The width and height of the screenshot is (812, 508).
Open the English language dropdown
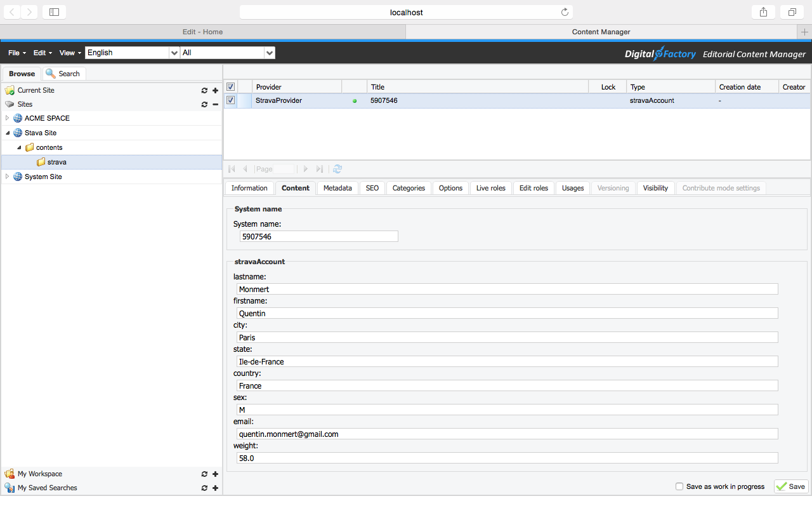[174, 53]
